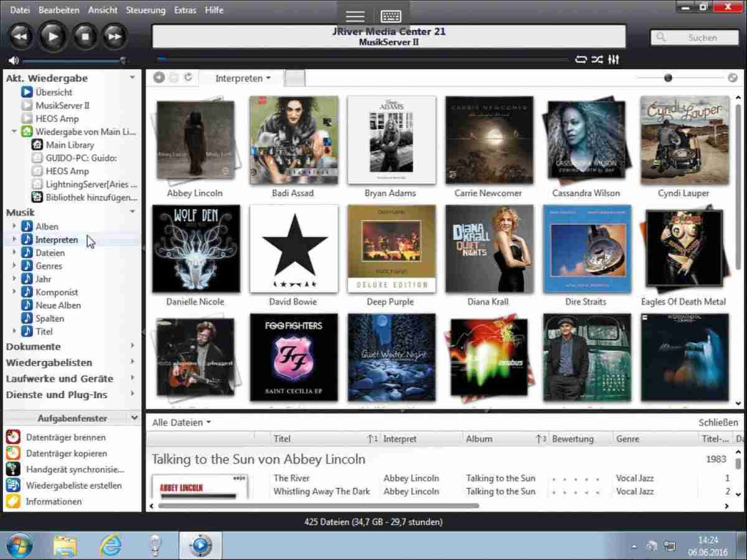
Task: Open the Neue Alben view
Action: click(x=58, y=305)
